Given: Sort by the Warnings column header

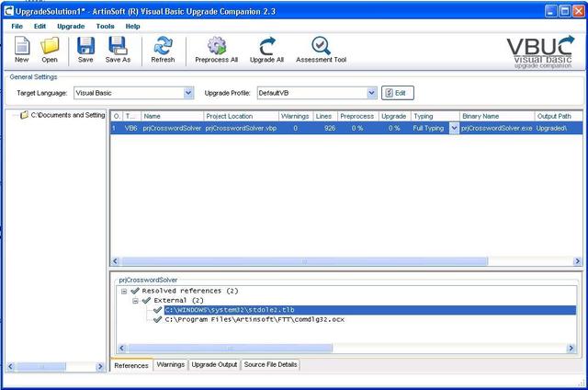Looking at the screenshot, I should (296, 117).
